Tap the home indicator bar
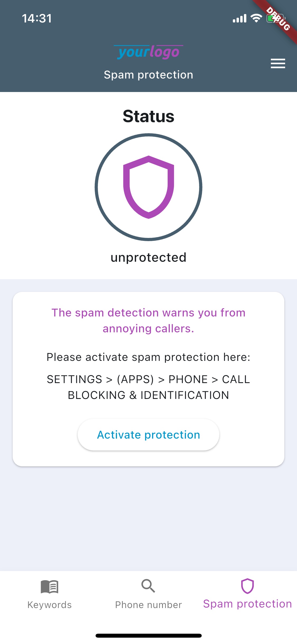Viewport: 297px width, 644px height. click(x=148, y=636)
